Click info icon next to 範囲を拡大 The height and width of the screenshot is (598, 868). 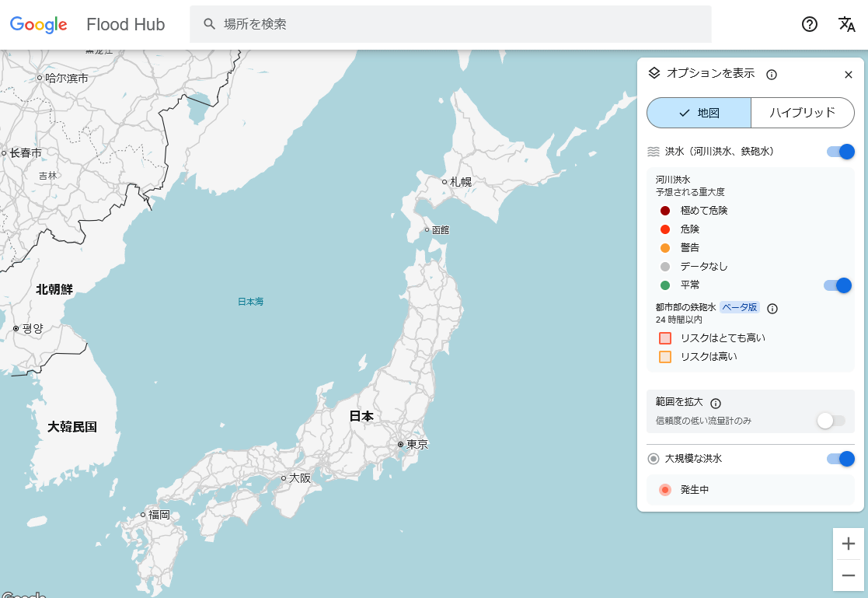pyautogui.click(x=716, y=403)
